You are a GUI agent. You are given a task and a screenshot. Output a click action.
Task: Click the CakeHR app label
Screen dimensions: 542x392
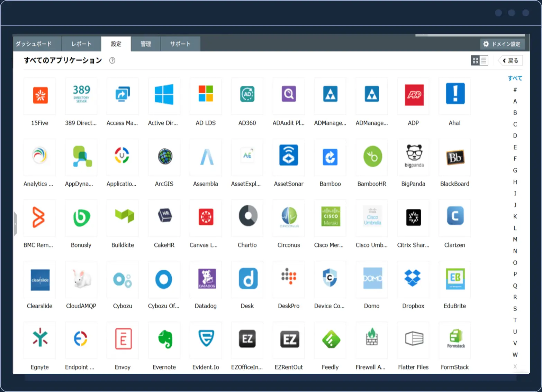(x=164, y=245)
